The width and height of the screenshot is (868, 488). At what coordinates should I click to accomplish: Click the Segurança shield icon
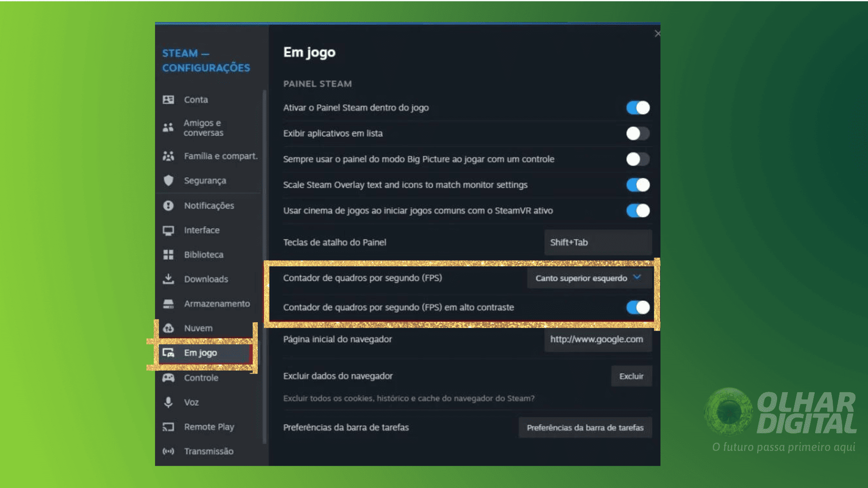[x=168, y=180]
